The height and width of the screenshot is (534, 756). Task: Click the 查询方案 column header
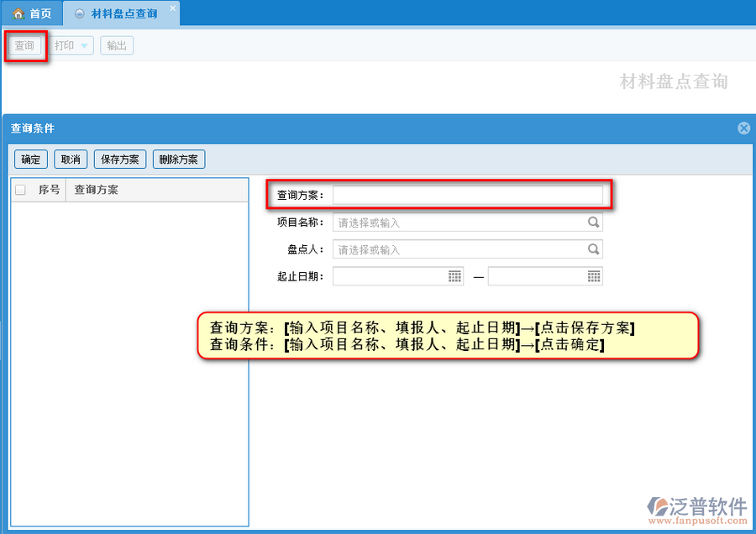(x=97, y=190)
